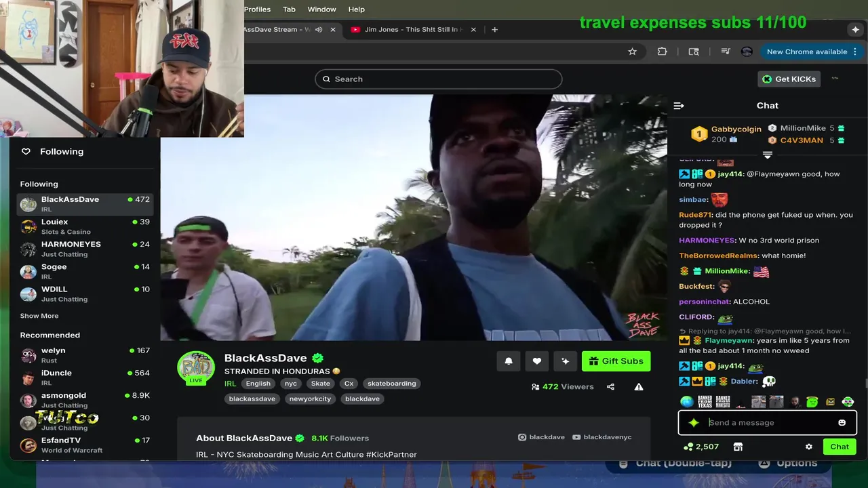The height and width of the screenshot is (488, 868).
Task: Open the chat shop icon
Action: pyautogui.click(x=738, y=447)
